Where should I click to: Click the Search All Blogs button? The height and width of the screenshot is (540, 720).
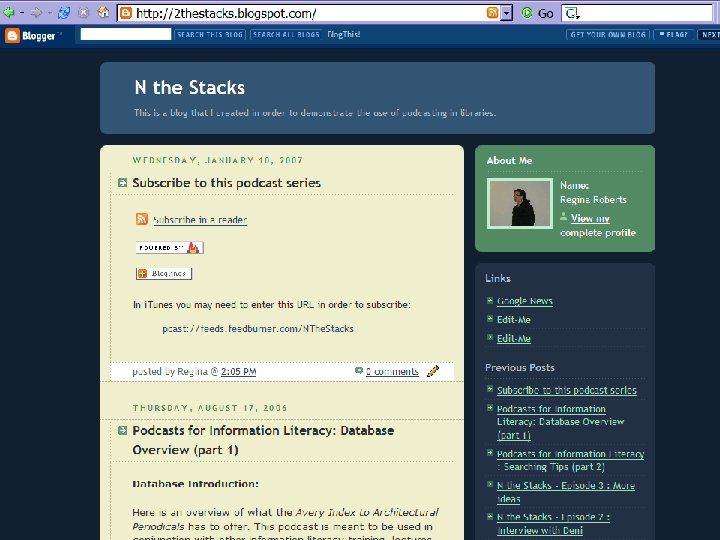pos(286,34)
